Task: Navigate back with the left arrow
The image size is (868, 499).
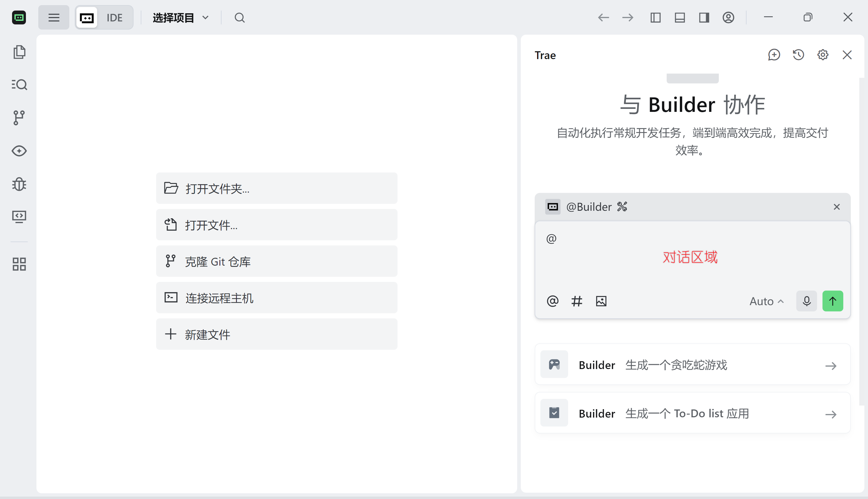Action: pyautogui.click(x=604, y=17)
